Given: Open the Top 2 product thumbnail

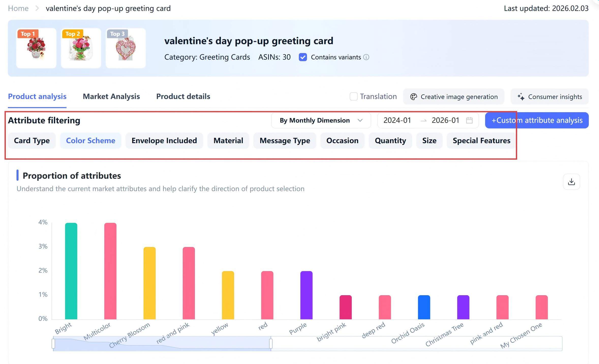Looking at the screenshot, I should point(81,48).
